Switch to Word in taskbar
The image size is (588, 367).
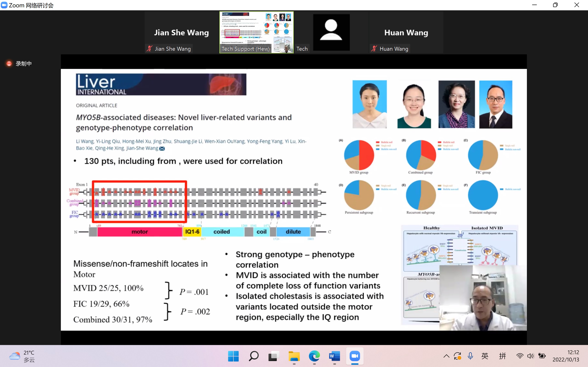point(335,356)
